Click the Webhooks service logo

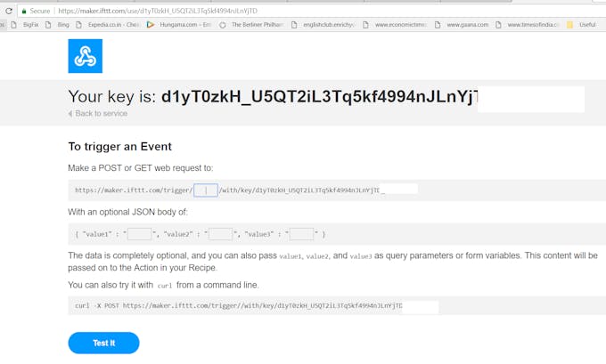point(86,56)
